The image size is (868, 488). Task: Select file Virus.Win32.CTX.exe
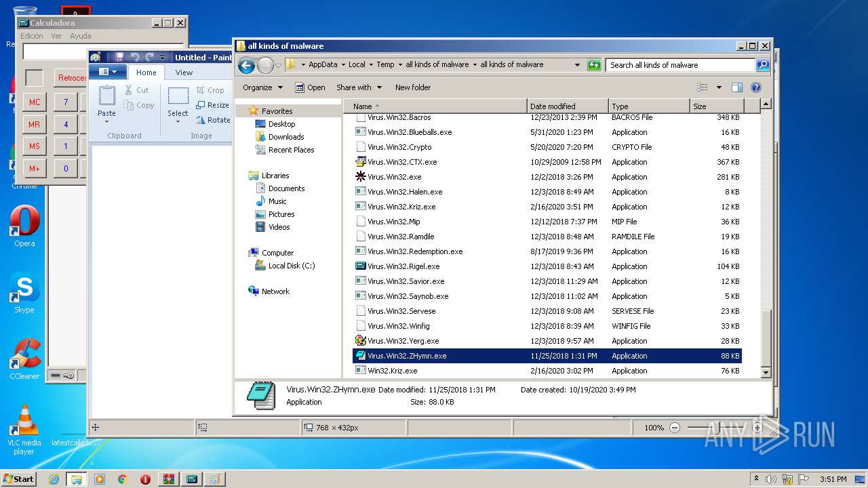402,162
